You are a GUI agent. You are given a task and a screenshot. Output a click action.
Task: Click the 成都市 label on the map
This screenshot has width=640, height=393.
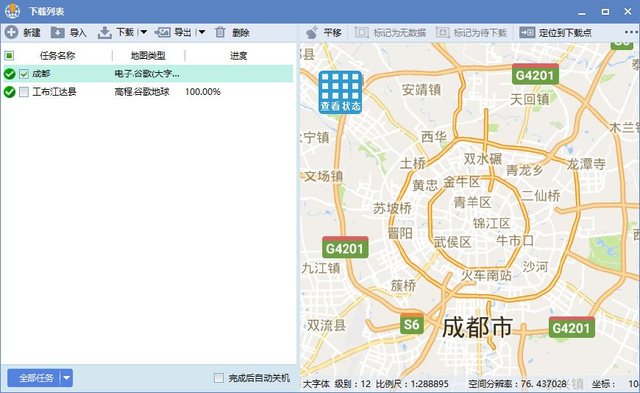pos(477,327)
